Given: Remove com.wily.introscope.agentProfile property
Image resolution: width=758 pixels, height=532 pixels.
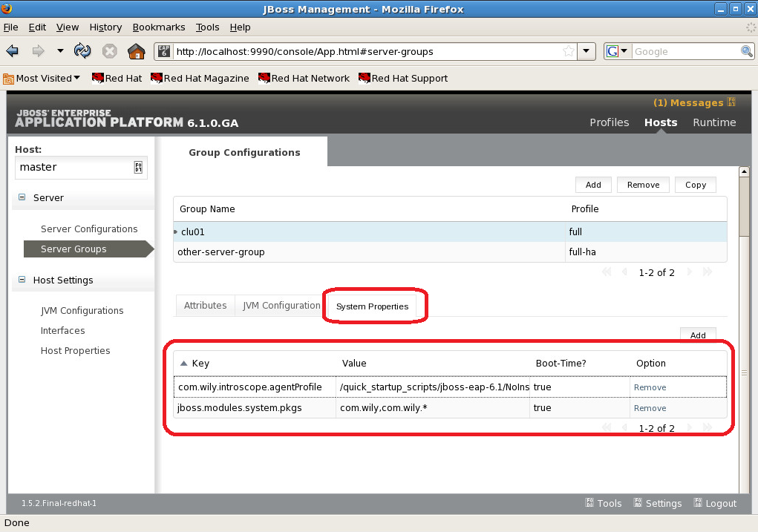Looking at the screenshot, I should tap(650, 387).
